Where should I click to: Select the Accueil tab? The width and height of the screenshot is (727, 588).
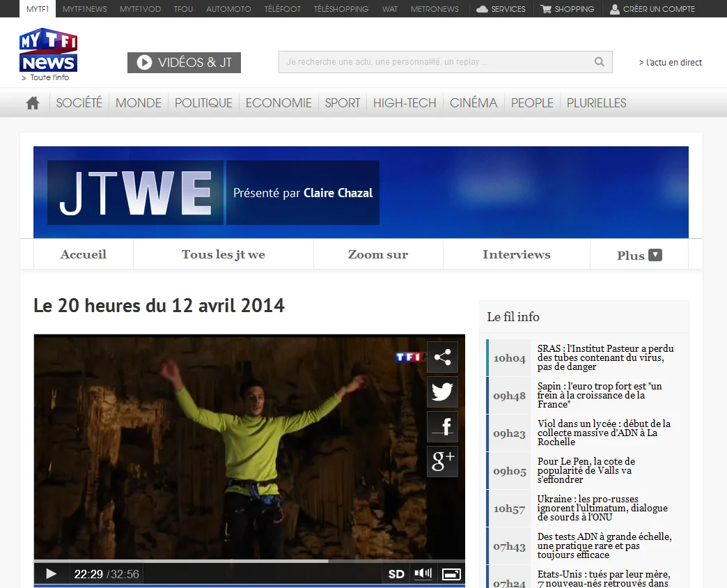pos(84,254)
